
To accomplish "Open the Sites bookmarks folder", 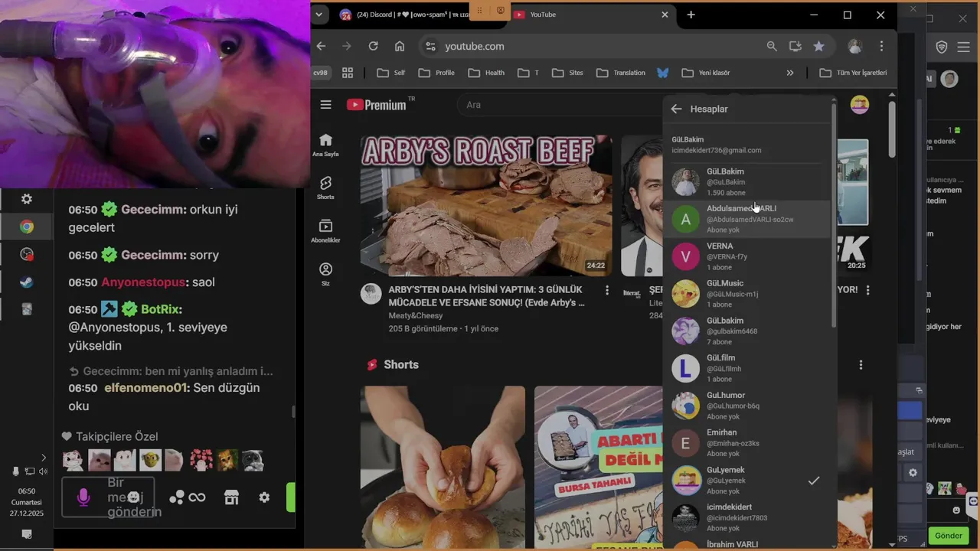I will click(567, 73).
